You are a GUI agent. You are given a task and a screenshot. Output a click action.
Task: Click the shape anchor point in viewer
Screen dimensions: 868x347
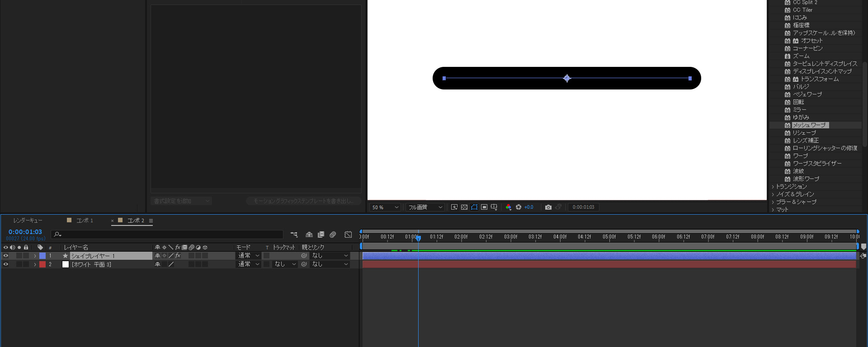(x=567, y=78)
